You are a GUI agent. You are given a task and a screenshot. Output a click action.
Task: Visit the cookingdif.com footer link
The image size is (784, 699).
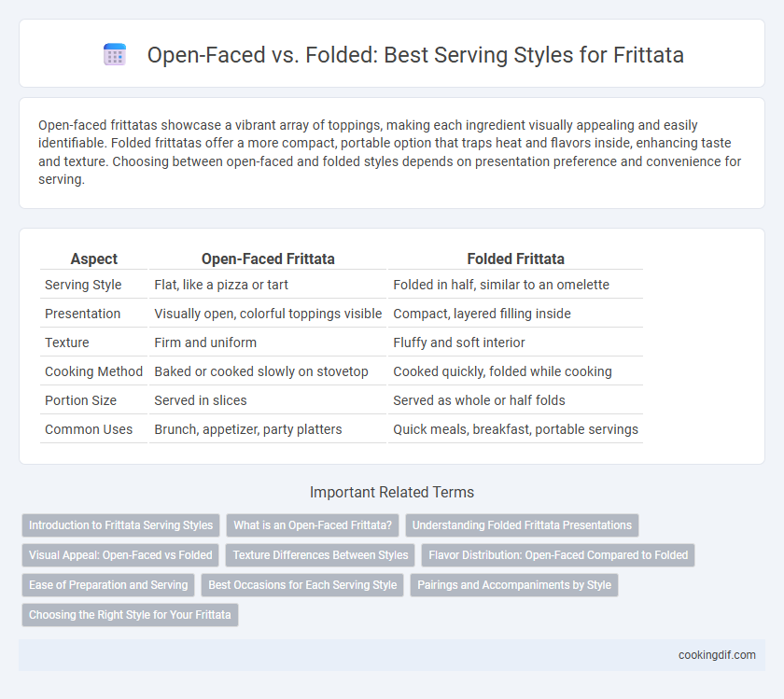[717, 655]
